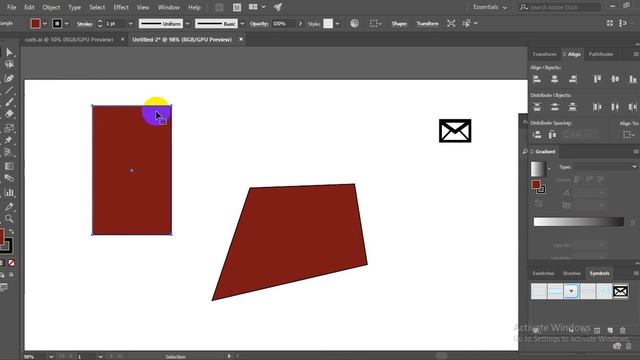Image resolution: width=640 pixels, height=360 pixels.
Task: Click Horizontal Align Center in Align Objects
Action: click(554, 79)
